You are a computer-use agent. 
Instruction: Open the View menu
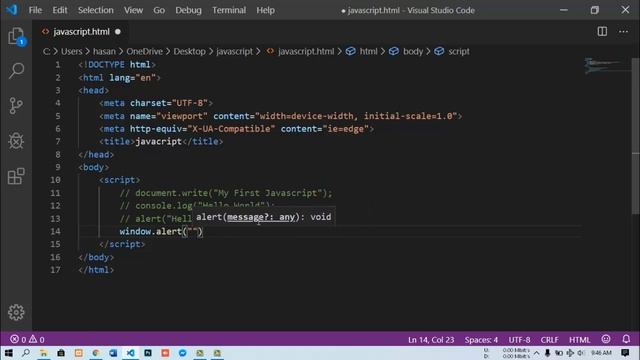tap(133, 10)
